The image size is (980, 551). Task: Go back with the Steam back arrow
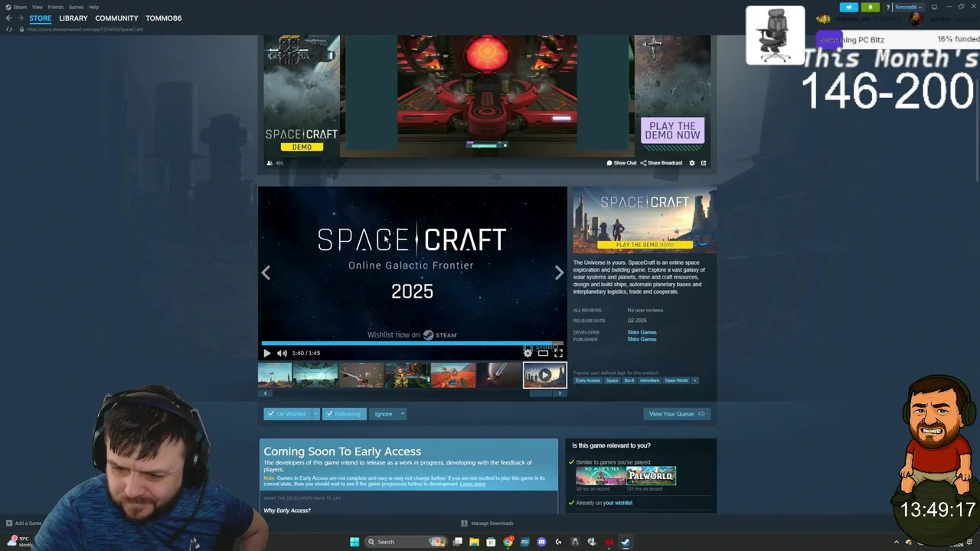(x=8, y=18)
